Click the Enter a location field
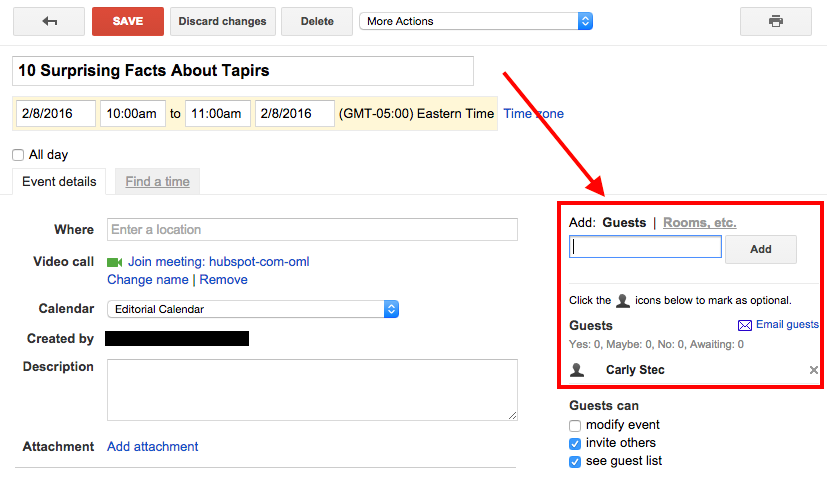Viewport: 827px width, 478px height. (312, 230)
